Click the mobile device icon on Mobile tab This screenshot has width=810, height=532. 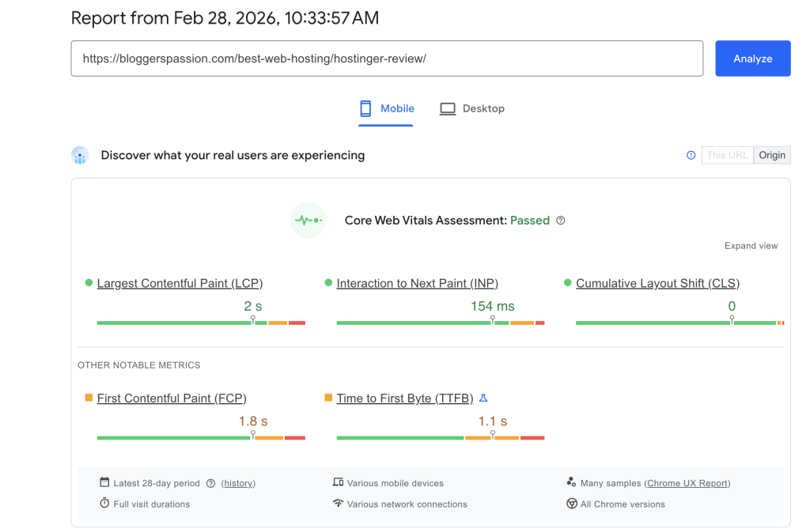coord(365,108)
